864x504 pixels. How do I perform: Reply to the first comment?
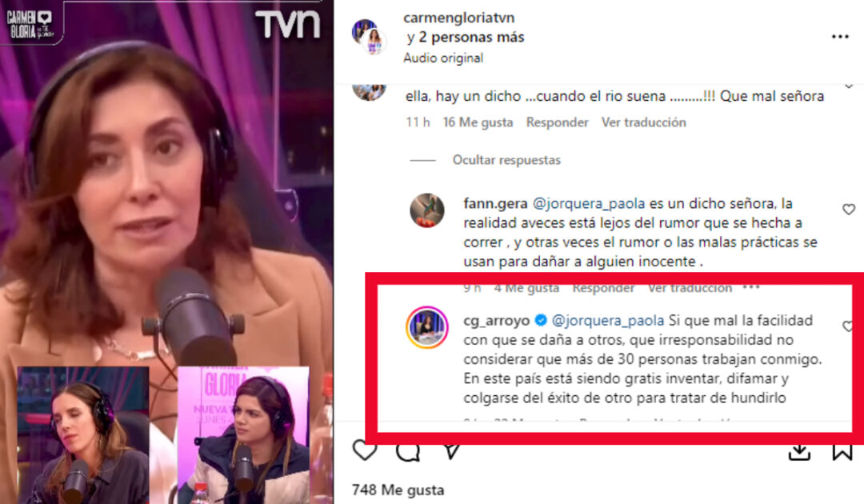pyautogui.click(x=557, y=122)
